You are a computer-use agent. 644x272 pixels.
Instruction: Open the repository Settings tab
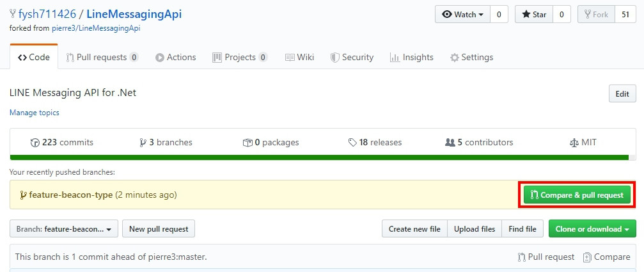[x=471, y=57]
